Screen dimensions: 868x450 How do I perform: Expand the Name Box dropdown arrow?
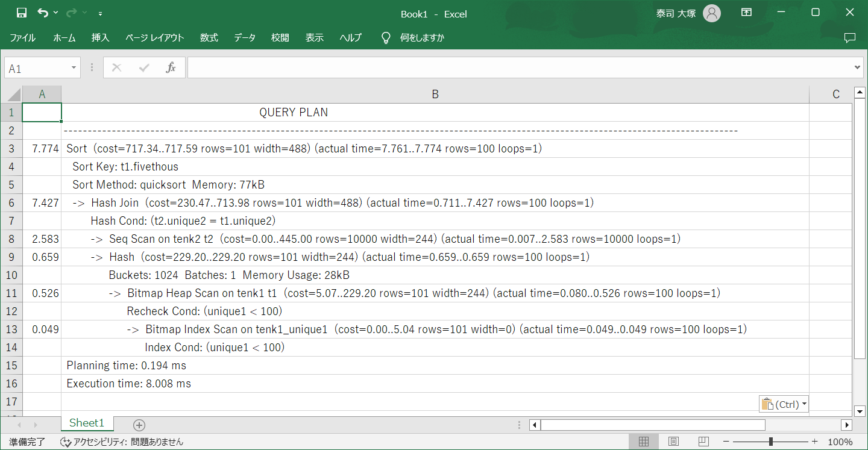tap(74, 68)
